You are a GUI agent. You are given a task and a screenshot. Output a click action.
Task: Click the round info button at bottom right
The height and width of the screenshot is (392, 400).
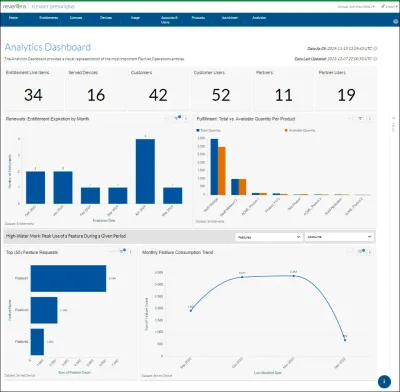(x=384, y=381)
